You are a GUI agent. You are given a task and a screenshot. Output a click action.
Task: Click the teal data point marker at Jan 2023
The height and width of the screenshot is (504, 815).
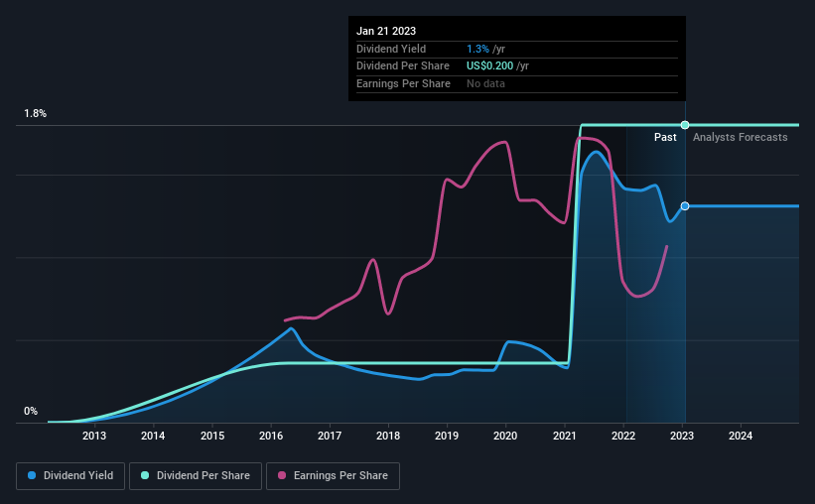tap(685, 125)
